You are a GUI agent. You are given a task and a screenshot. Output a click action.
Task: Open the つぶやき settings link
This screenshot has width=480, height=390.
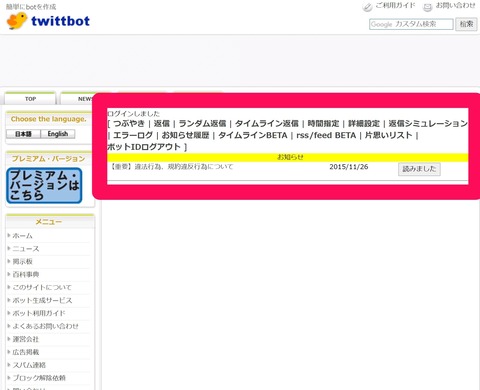pyautogui.click(x=129, y=124)
